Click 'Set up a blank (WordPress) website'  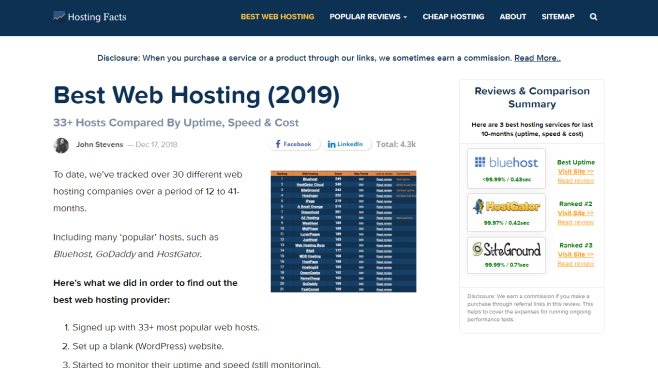148,346
